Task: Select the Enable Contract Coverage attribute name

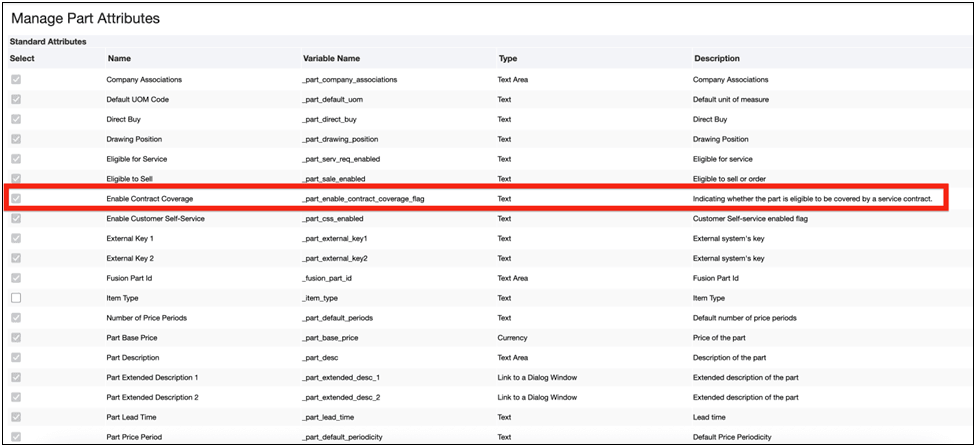Action: pyautogui.click(x=150, y=199)
